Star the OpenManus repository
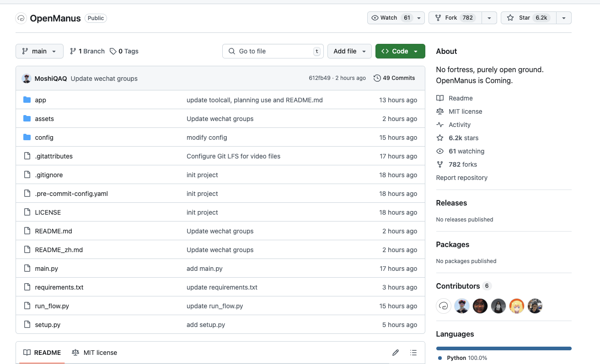 (529, 18)
